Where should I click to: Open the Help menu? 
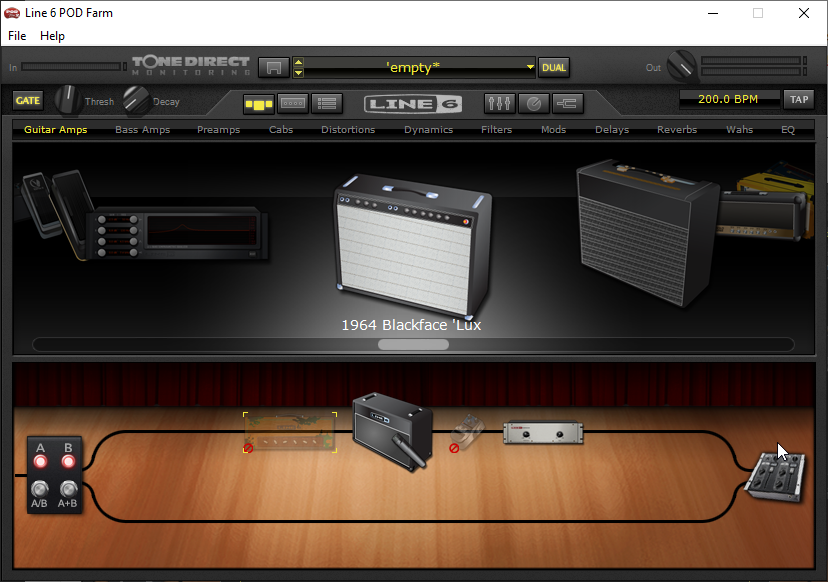52,35
